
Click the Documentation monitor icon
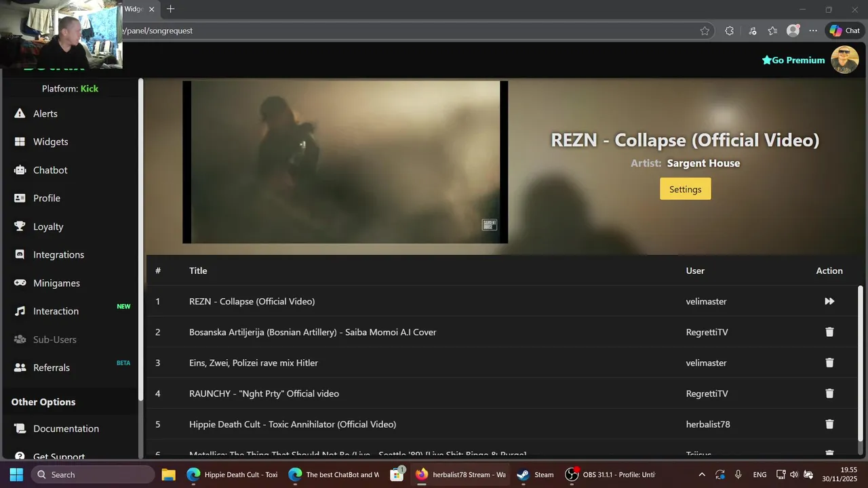coord(20,428)
